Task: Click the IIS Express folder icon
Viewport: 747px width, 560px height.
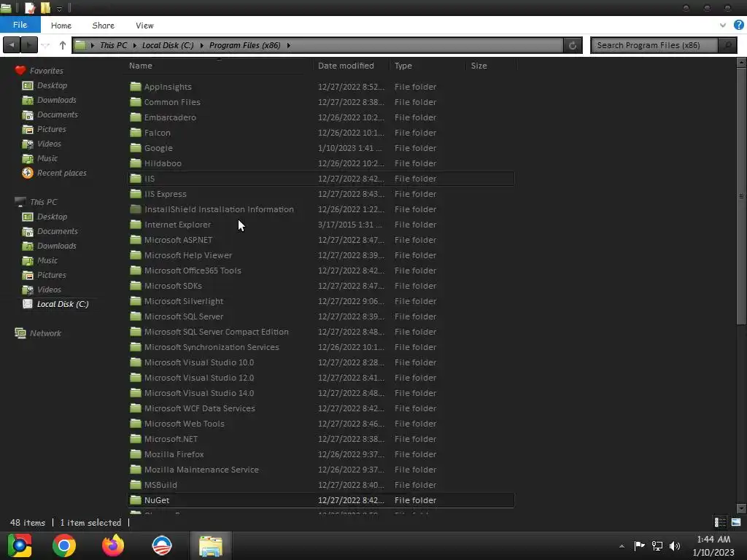Action: pyautogui.click(x=136, y=194)
